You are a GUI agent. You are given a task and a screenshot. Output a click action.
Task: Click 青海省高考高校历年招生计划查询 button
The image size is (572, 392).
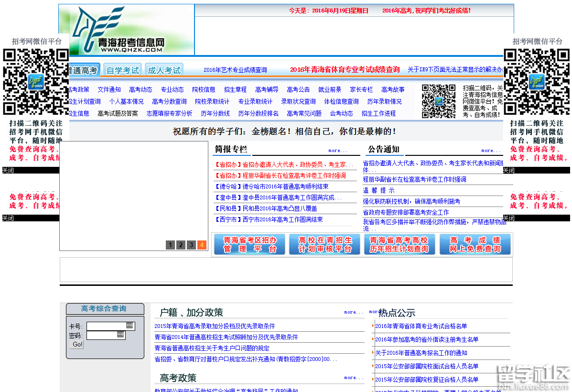399,245
